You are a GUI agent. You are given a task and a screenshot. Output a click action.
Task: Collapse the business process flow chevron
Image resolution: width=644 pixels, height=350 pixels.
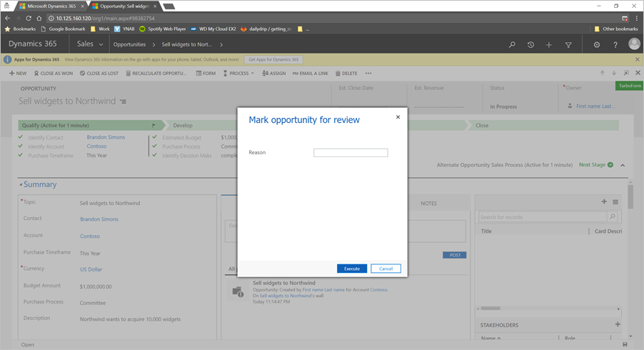[623, 165]
